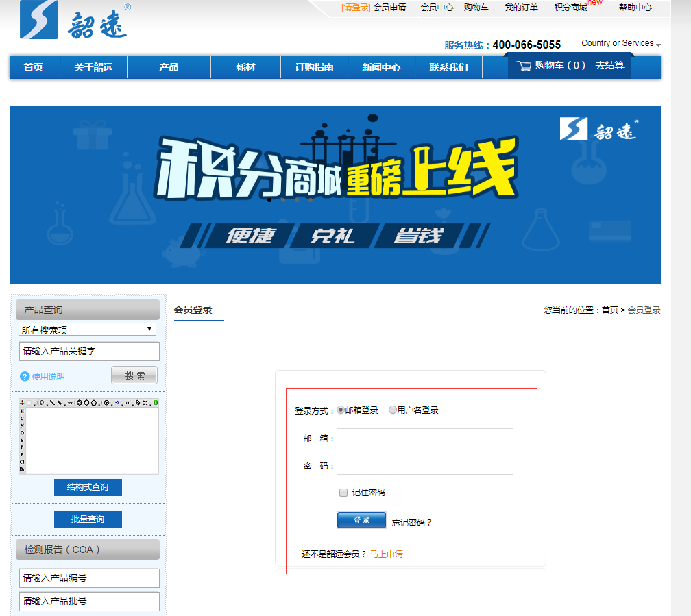Open the 产品 nav menu item
691x616 pixels.
pyautogui.click(x=169, y=67)
